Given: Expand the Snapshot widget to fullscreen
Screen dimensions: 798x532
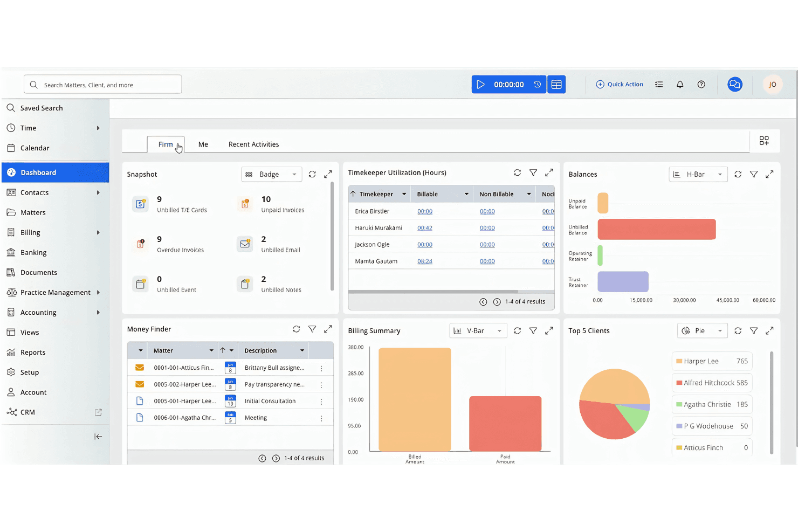Looking at the screenshot, I should 328,175.
